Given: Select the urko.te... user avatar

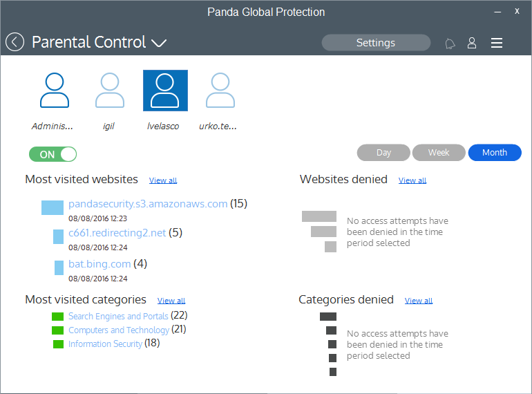Looking at the screenshot, I should pos(220,91).
